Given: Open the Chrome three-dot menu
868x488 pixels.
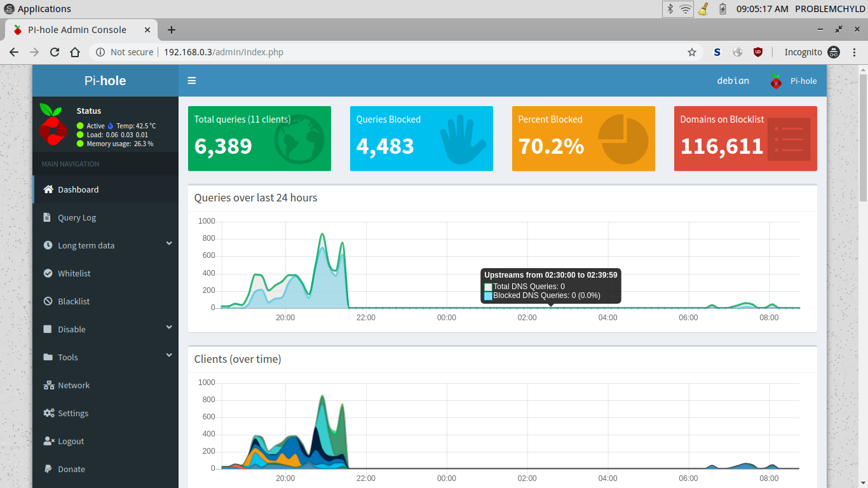Looking at the screenshot, I should [853, 52].
